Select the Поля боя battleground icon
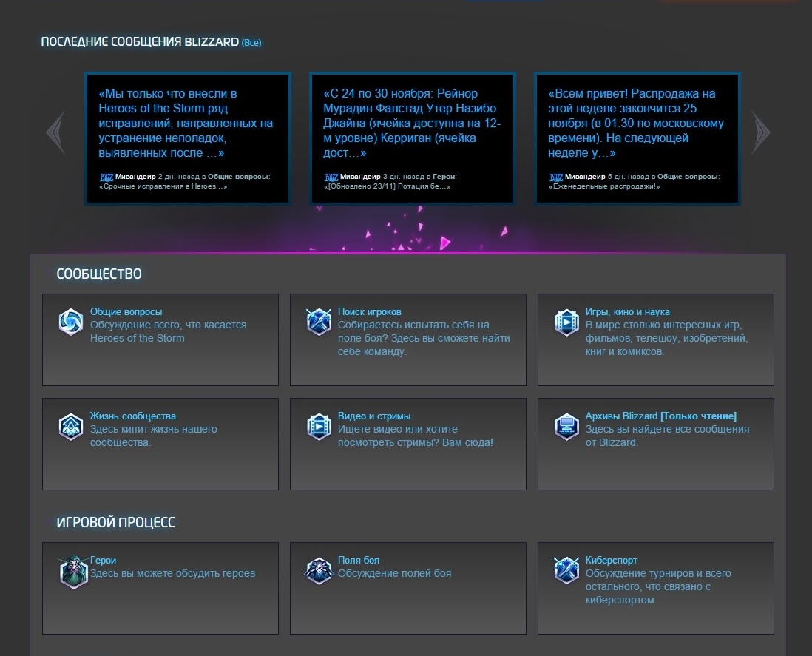This screenshot has width=812, height=656. (318, 569)
